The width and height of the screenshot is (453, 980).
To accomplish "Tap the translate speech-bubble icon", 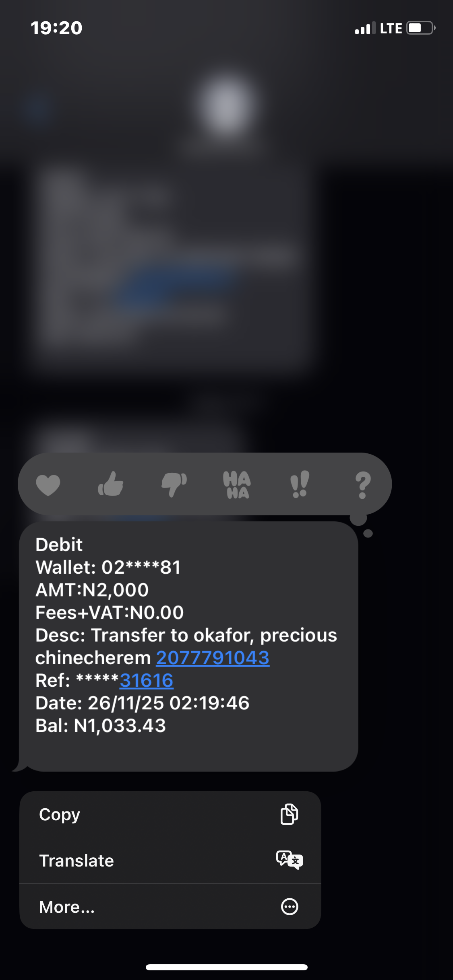I will 289,860.
